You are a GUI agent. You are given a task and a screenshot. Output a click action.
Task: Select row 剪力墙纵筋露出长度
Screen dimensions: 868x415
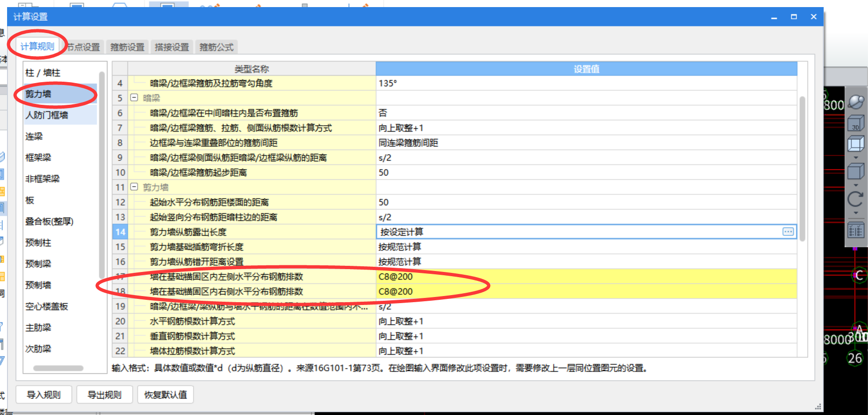point(252,232)
